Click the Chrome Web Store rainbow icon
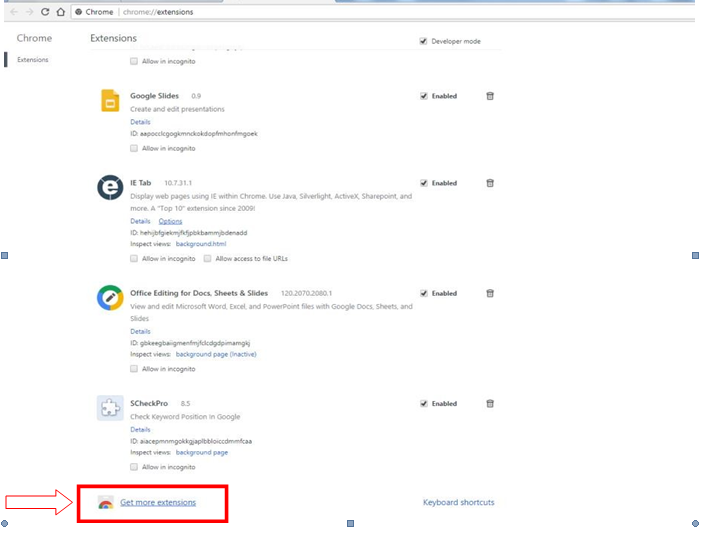This screenshot has width=707, height=535. coord(106,503)
